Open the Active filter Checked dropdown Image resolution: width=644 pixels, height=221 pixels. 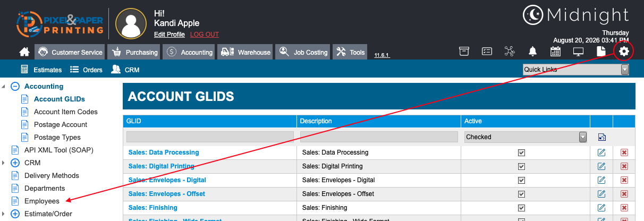526,137
